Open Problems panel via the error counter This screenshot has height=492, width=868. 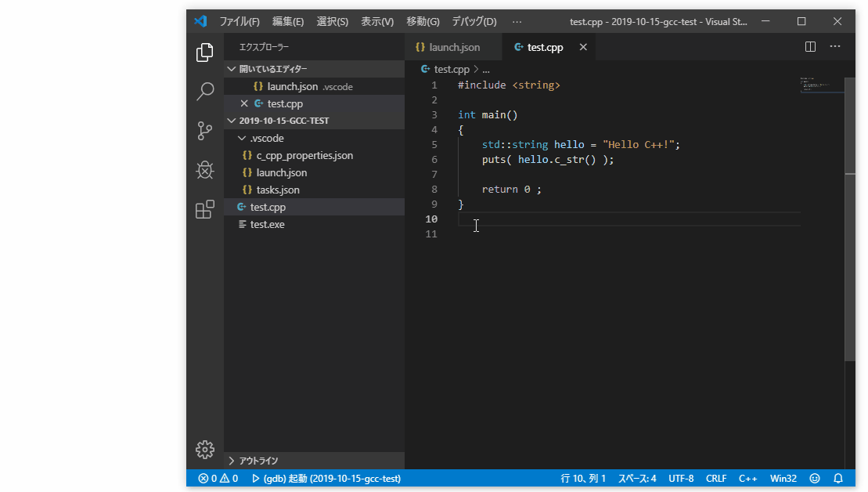[x=218, y=478]
